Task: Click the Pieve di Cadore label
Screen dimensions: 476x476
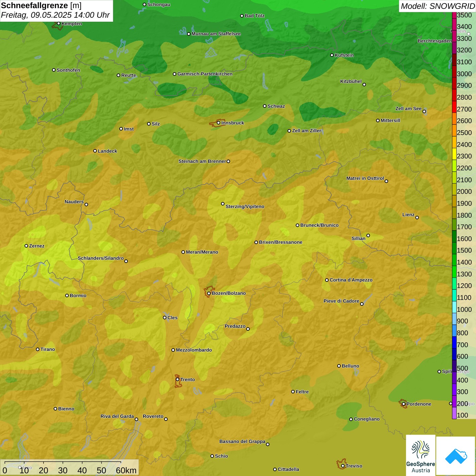Action: pyautogui.click(x=341, y=301)
